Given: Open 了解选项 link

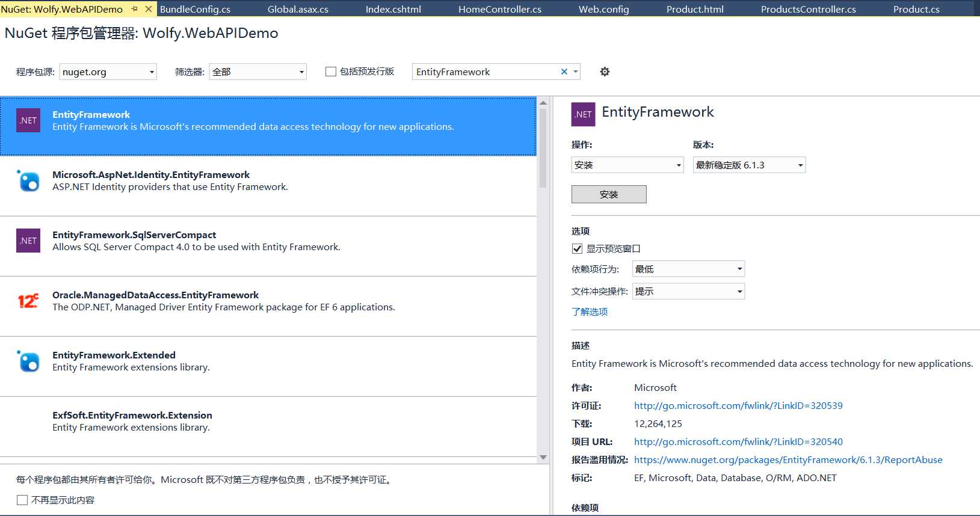Looking at the screenshot, I should coord(590,312).
